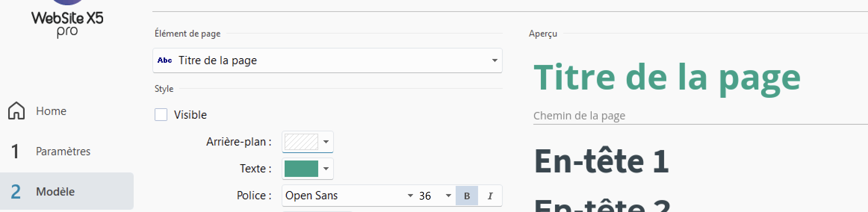Open the Titre de la page dropdown
Viewport: 868px width, 212px height.
click(328, 60)
